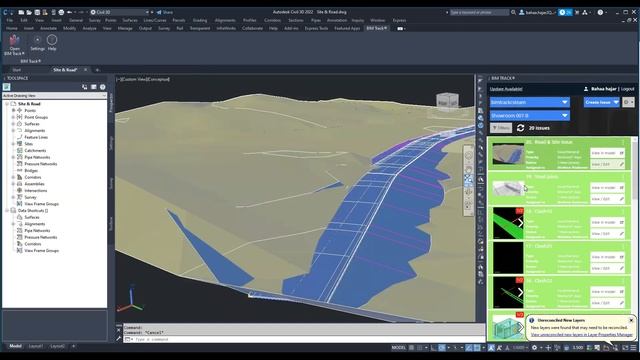This screenshot has height=360, width=640.
Task: Click the Share icon in title bar
Action: click(x=165, y=12)
